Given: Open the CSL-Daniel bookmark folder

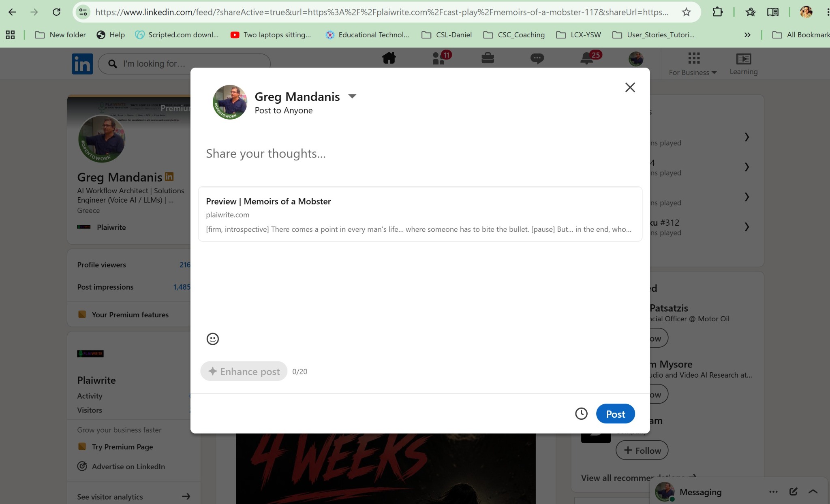Looking at the screenshot, I should pos(447,35).
